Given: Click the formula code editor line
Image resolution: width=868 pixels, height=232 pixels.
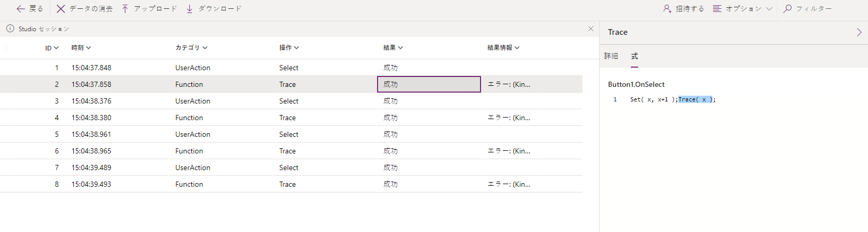Looking at the screenshot, I should pos(672,99).
